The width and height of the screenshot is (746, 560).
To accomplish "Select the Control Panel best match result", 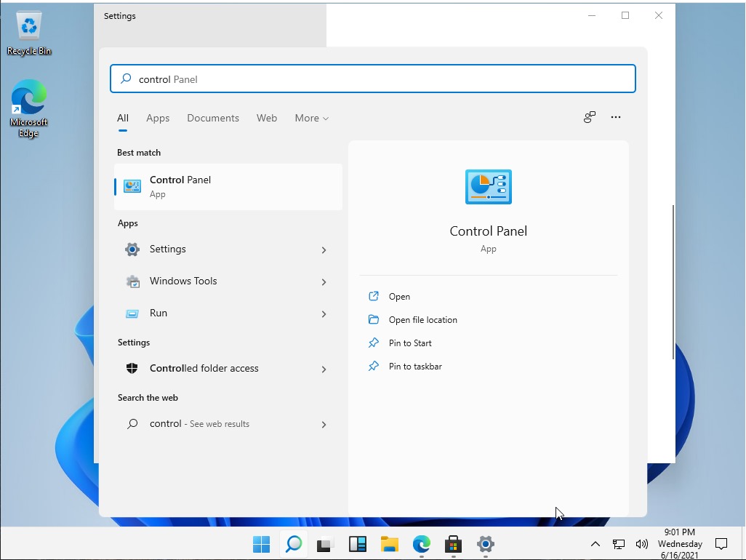I will click(x=228, y=187).
